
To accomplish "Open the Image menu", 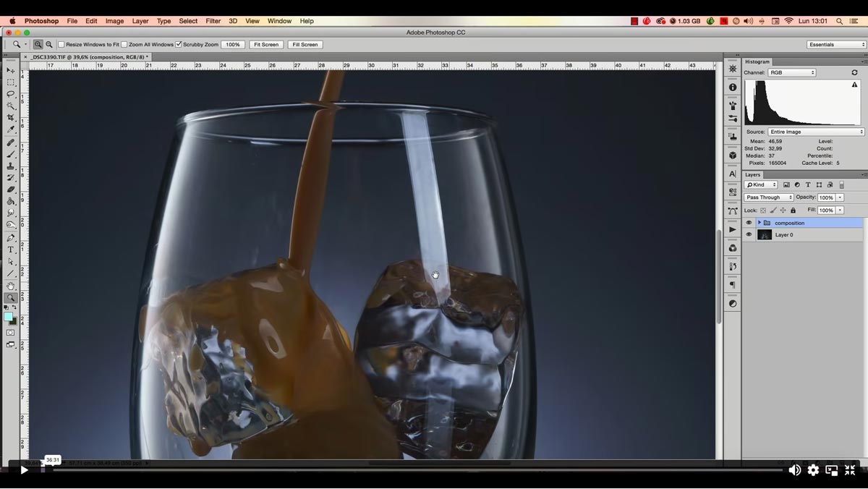I will (x=114, y=22).
